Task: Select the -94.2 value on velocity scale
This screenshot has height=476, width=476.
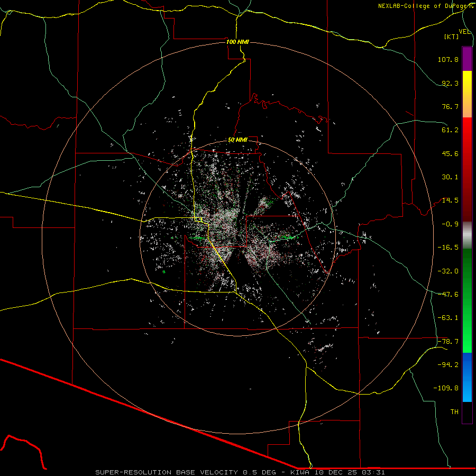Action: [x=448, y=365]
